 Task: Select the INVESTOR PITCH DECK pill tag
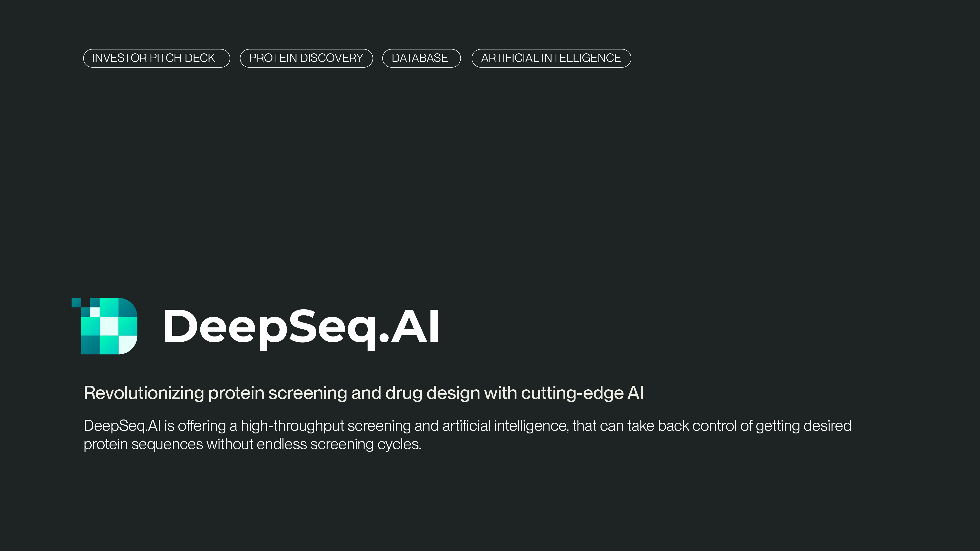coord(156,58)
